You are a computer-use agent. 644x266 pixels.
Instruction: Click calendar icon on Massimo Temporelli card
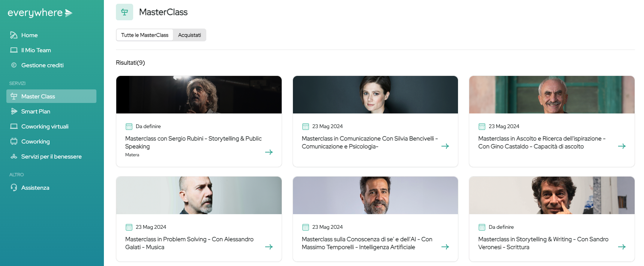[306, 227]
